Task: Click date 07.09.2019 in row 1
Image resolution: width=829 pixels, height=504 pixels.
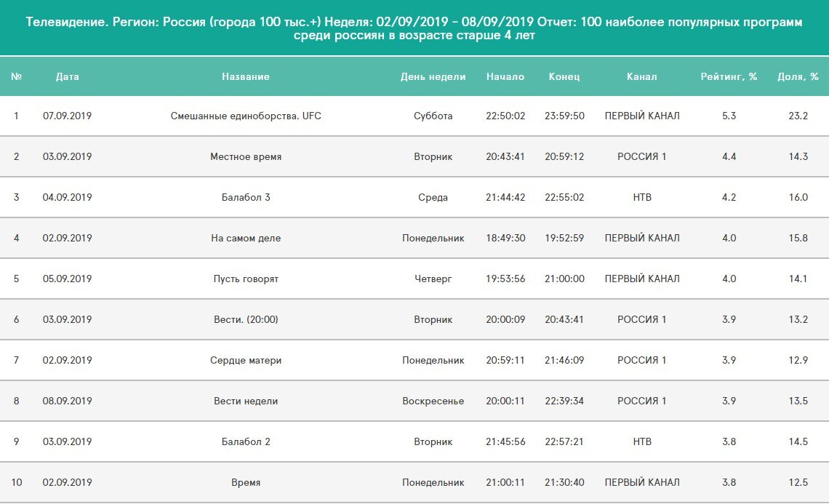Action: [x=67, y=116]
